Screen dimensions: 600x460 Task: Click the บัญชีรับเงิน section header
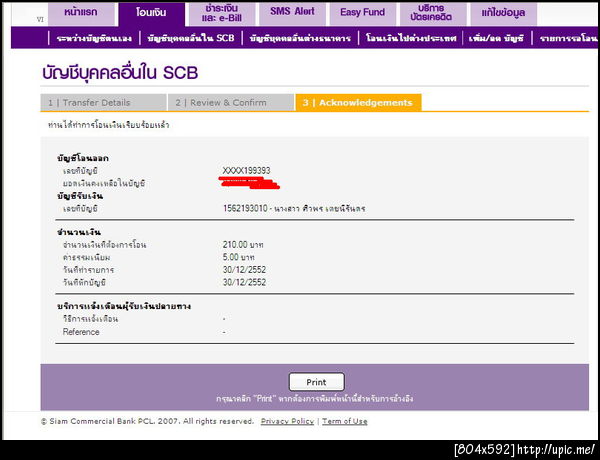click(x=80, y=196)
